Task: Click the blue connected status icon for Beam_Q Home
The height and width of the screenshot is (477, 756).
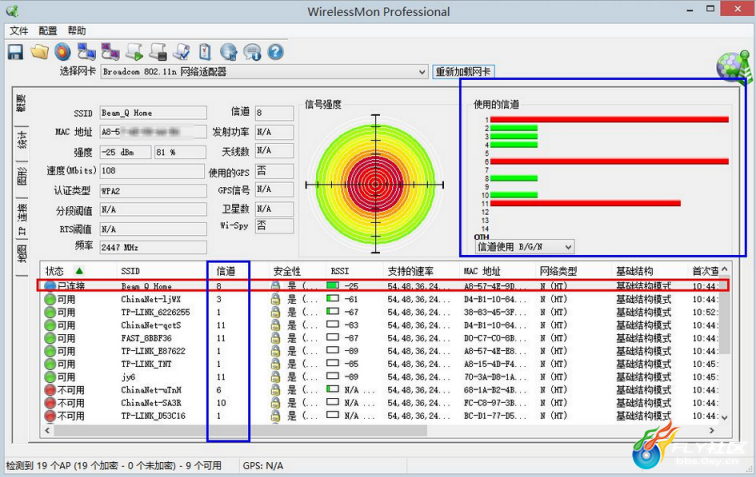Action: pyautogui.click(x=50, y=286)
